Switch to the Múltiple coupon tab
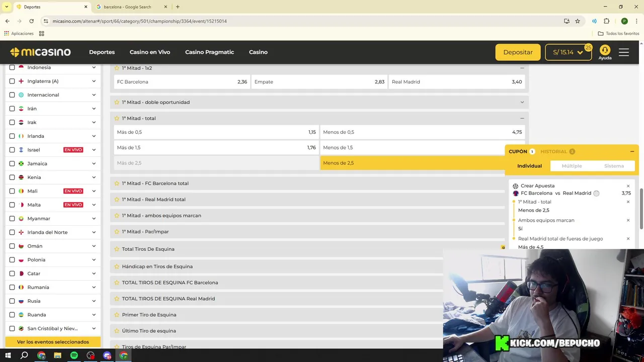Screen dimensions: 644x362 [572, 166]
